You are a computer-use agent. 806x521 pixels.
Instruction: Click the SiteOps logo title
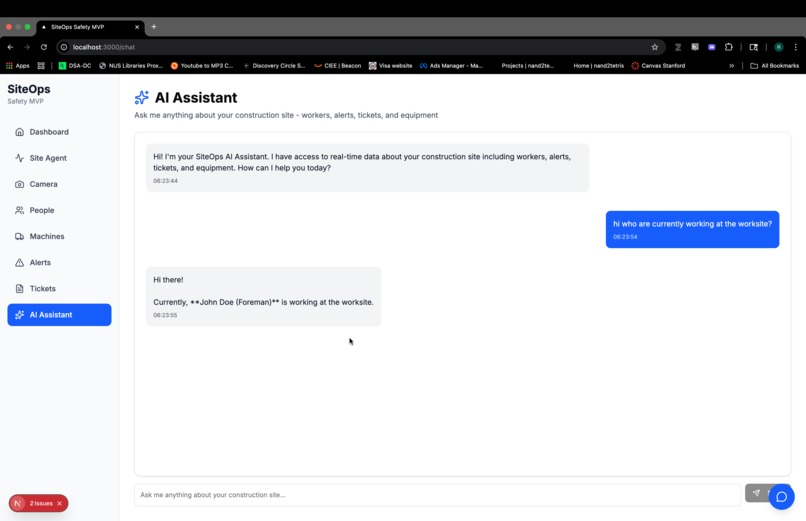click(x=29, y=89)
